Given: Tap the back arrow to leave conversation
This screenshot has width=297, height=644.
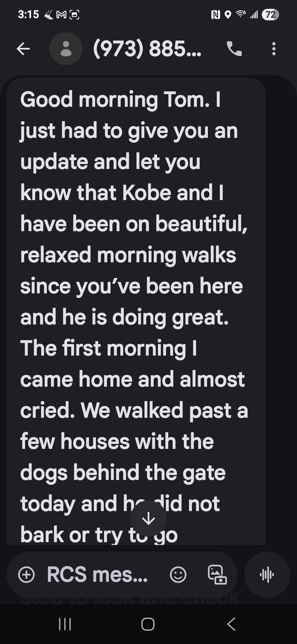Looking at the screenshot, I should coord(23,49).
